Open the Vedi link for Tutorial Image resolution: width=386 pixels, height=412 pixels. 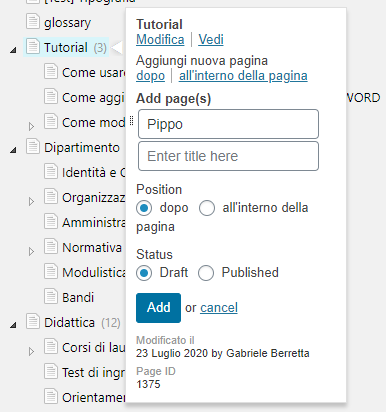[211, 40]
